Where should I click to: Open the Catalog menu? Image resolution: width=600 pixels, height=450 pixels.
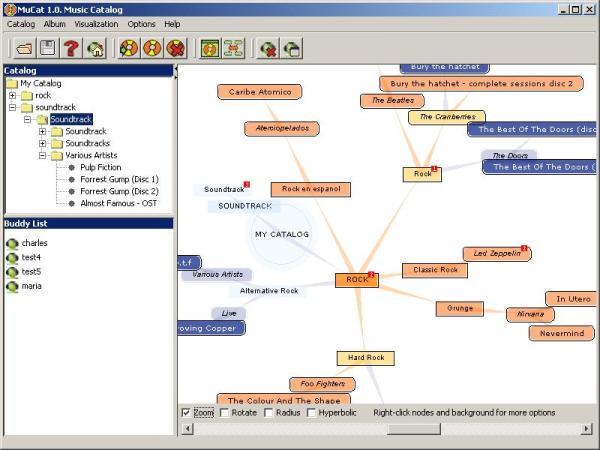pyautogui.click(x=21, y=24)
